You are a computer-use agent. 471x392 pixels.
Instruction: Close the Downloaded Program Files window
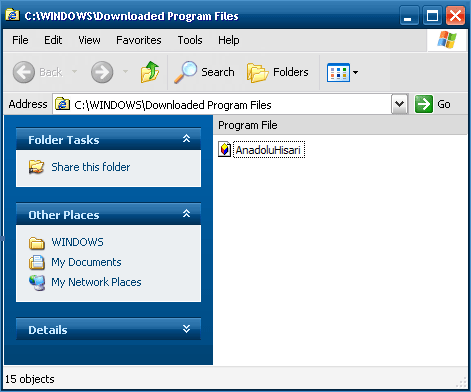(x=455, y=16)
